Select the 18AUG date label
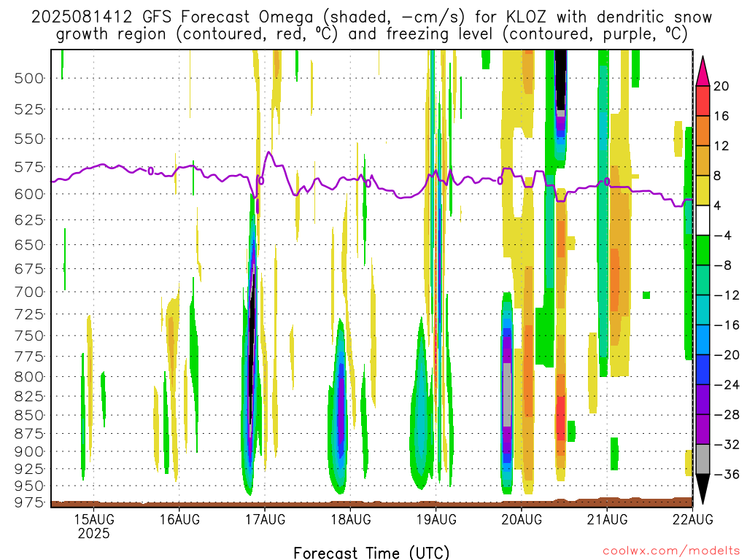Image resolution: width=747 pixels, height=560 pixels. click(x=351, y=519)
